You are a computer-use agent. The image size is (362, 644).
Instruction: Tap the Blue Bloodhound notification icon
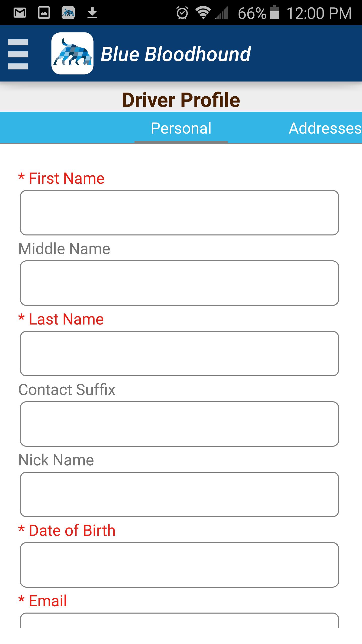coord(68,13)
